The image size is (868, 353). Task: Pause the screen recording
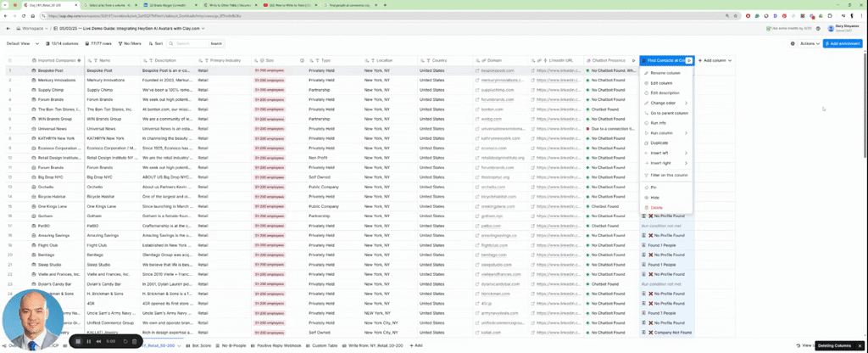tap(89, 342)
